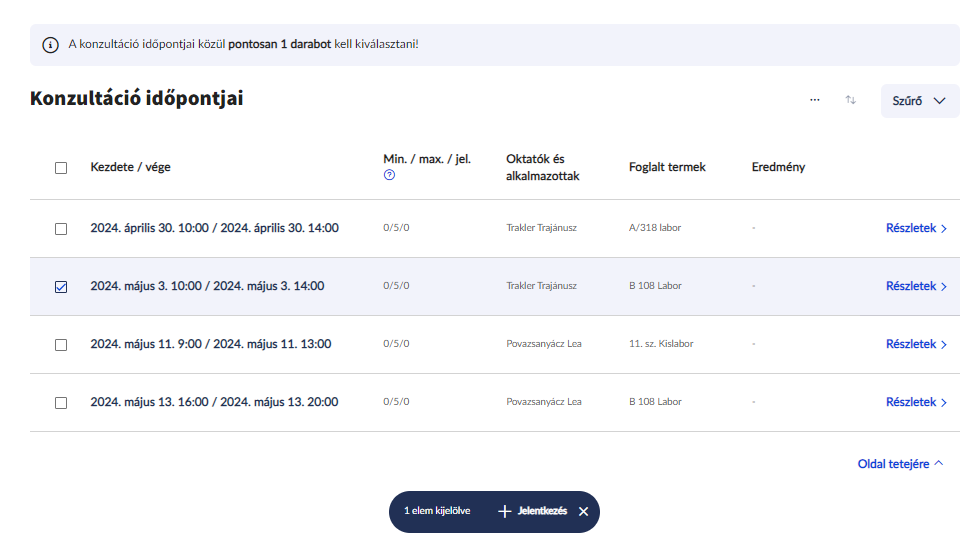Open Részletek for the május 3. row
This screenshot has height=553, width=968.
915,286
